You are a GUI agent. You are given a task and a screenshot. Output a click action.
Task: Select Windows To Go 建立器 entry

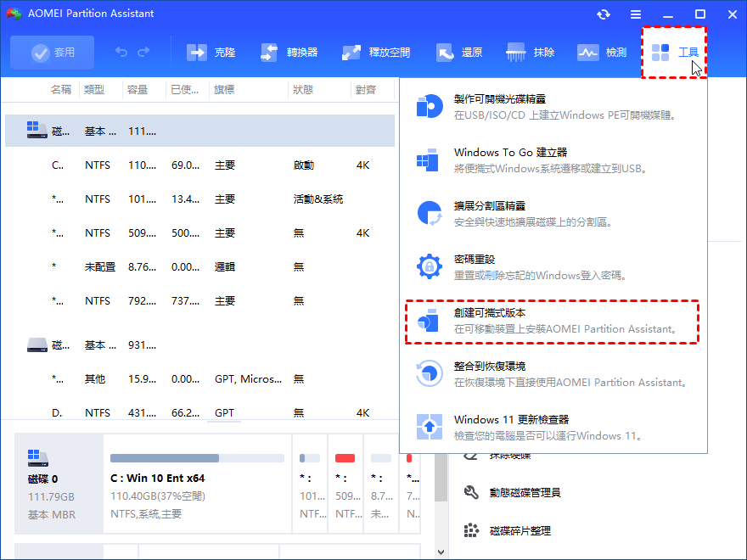point(553,160)
